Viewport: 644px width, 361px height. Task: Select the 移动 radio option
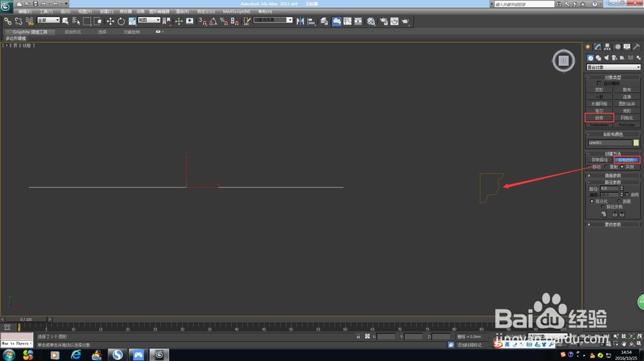click(x=589, y=167)
